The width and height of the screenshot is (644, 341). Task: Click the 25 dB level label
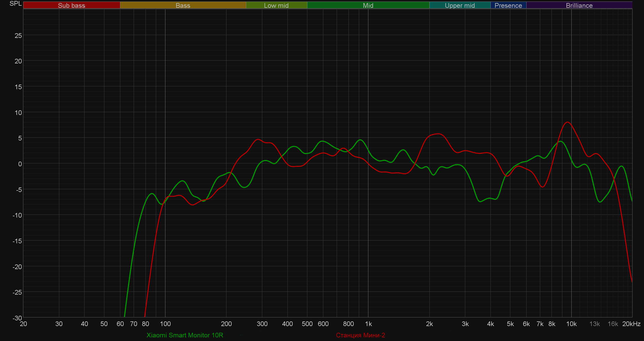(18, 36)
